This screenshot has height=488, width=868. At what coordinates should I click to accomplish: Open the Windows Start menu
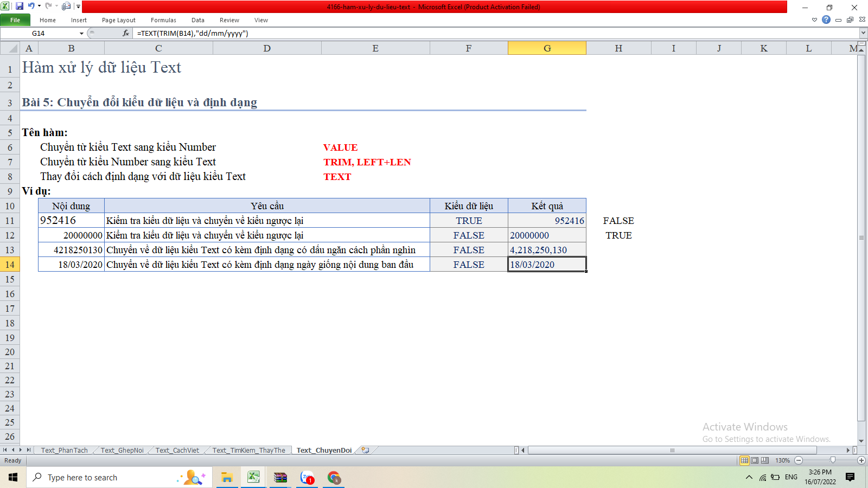(13, 478)
